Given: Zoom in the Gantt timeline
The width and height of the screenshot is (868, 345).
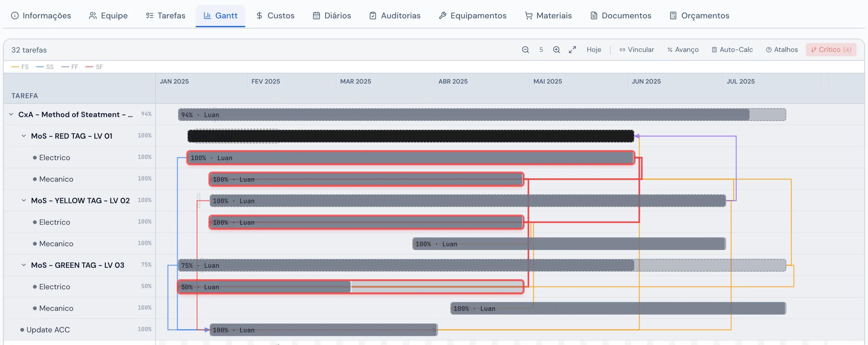Looking at the screenshot, I should (x=556, y=50).
